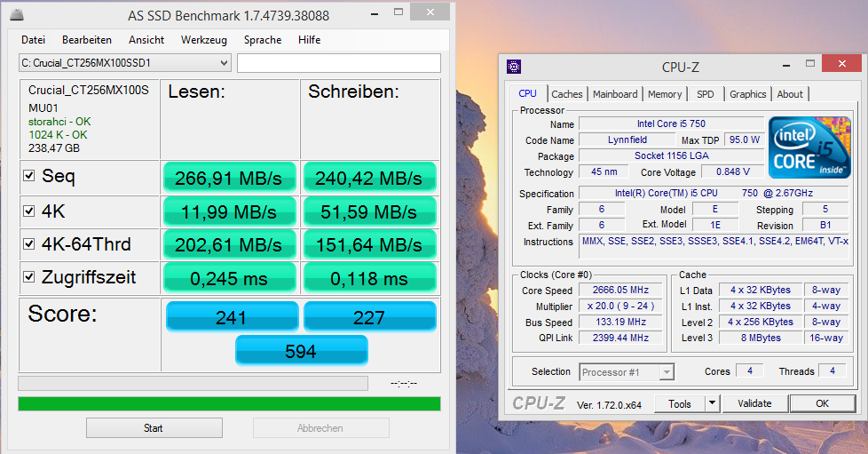Switch to the Mainboard tab
Image resolution: width=868 pixels, height=454 pixels.
coord(615,94)
